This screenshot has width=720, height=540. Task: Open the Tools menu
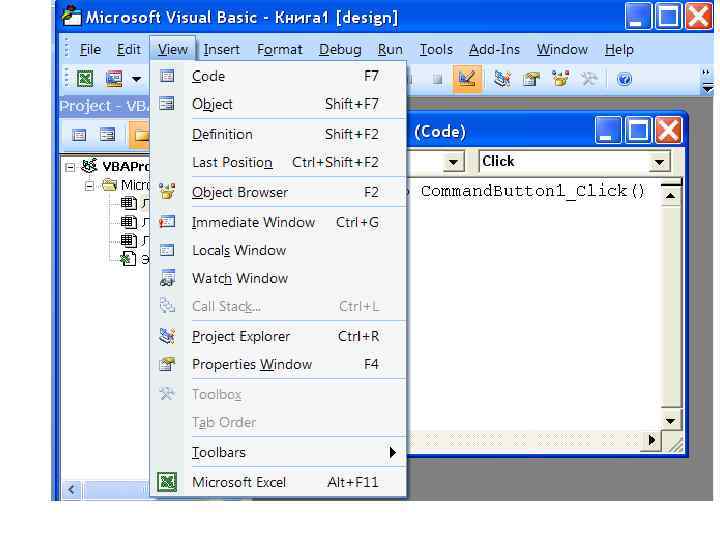[436, 50]
